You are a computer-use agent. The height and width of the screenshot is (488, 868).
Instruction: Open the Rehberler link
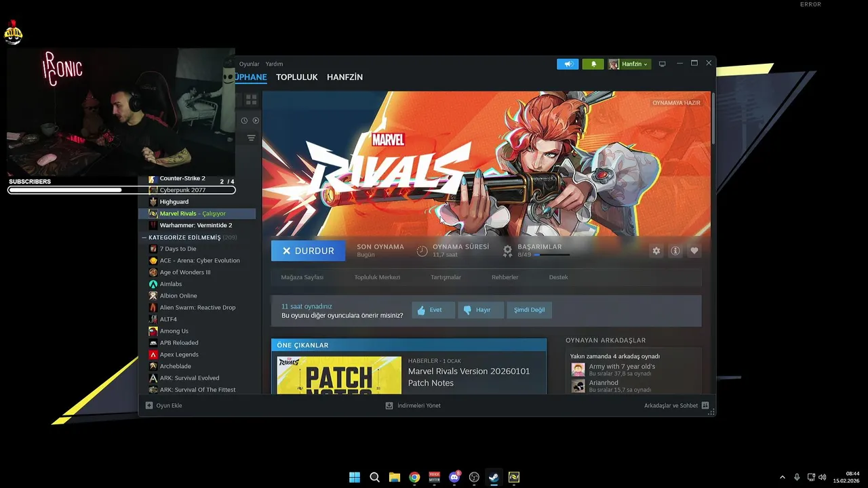pos(505,277)
